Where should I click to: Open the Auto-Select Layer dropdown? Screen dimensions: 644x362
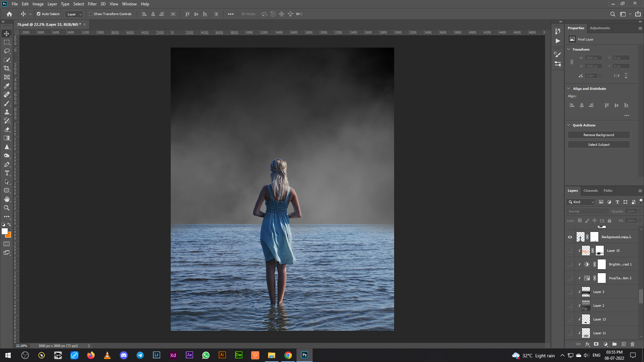[x=74, y=14]
